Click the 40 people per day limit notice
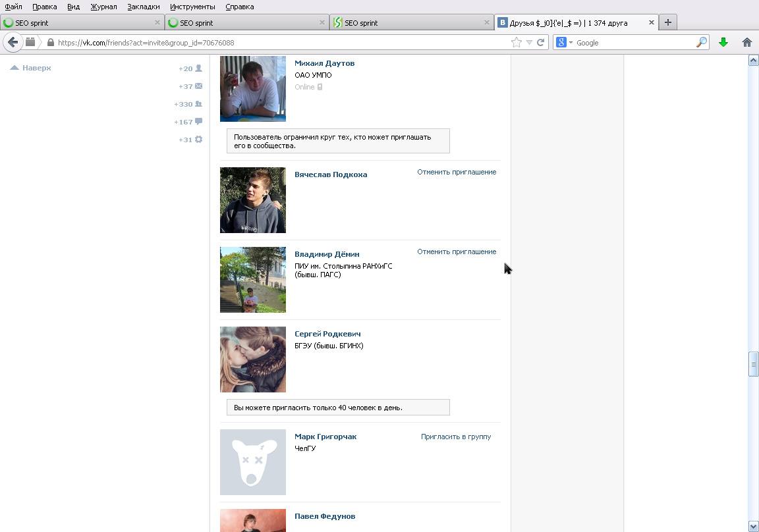 [x=338, y=407]
